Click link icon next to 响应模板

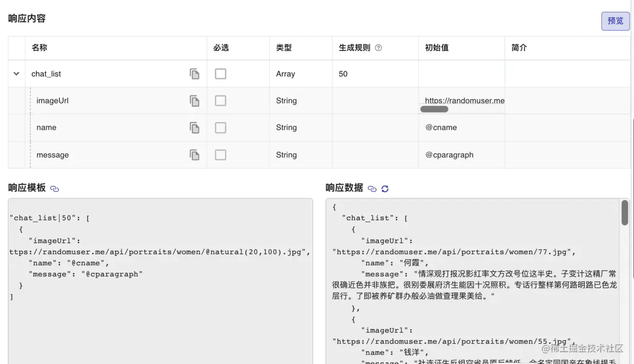[55, 189]
